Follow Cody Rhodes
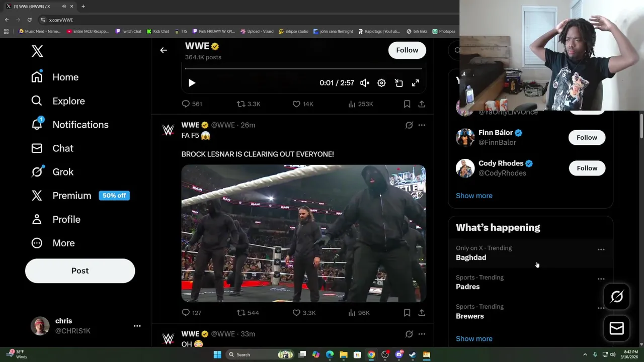 point(587,168)
